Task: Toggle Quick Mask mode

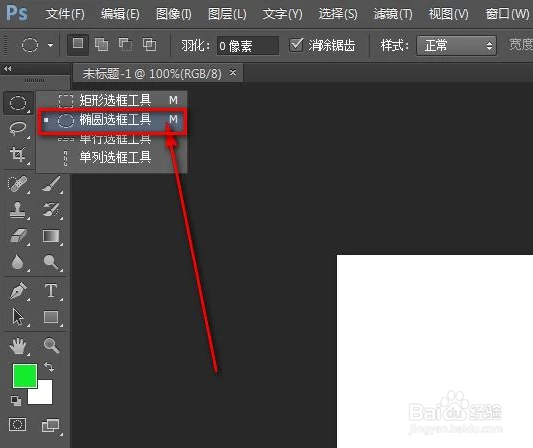Action: click(x=18, y=425)
